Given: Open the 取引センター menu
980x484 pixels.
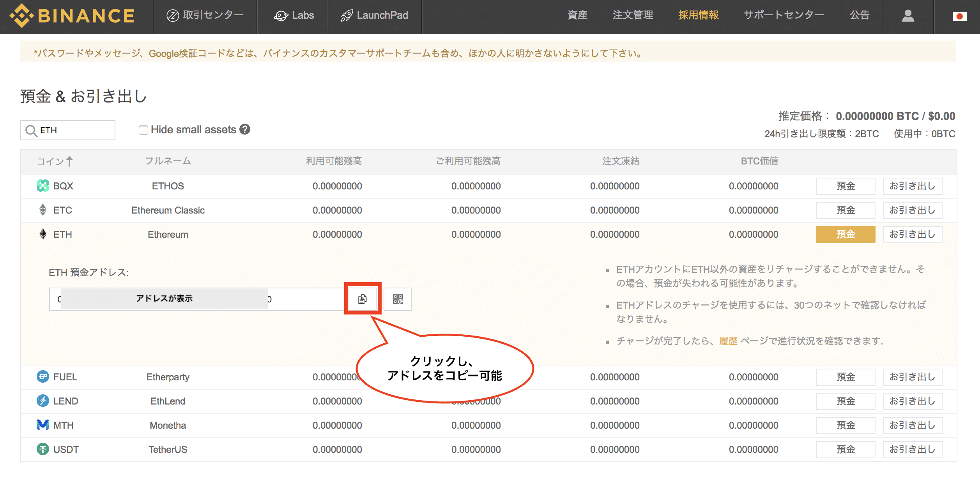Looking at the screenshot, I should pos(205,16).
